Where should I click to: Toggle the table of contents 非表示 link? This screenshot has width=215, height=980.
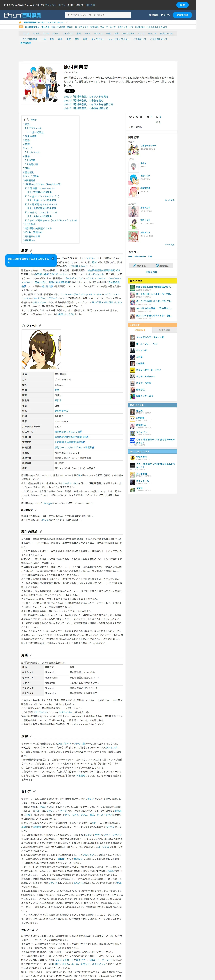coord(34,119)
